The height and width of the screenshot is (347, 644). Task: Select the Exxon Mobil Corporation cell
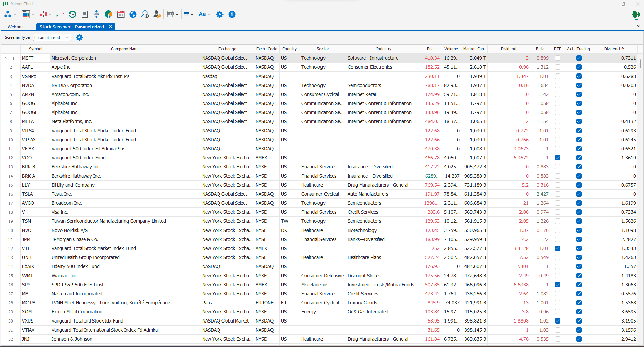pos(125,312)
